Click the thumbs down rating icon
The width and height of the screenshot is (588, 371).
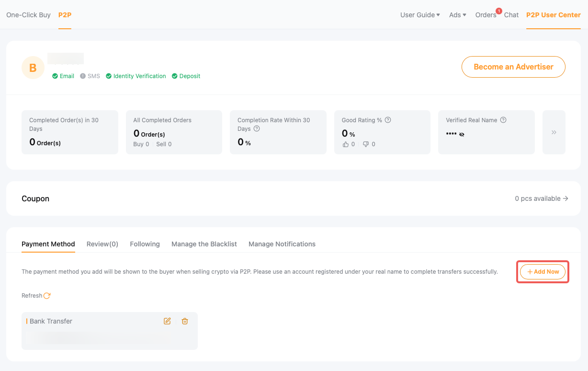click(x=366, y=144)
